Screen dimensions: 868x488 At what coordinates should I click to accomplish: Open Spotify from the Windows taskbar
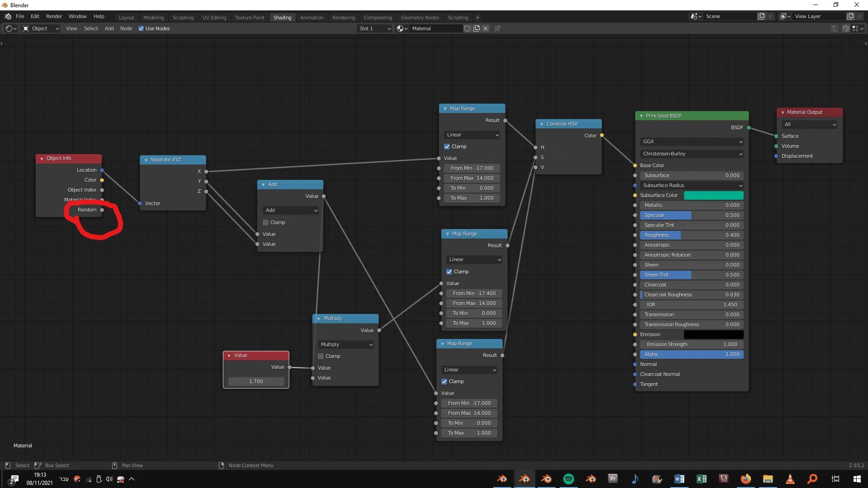569,479
